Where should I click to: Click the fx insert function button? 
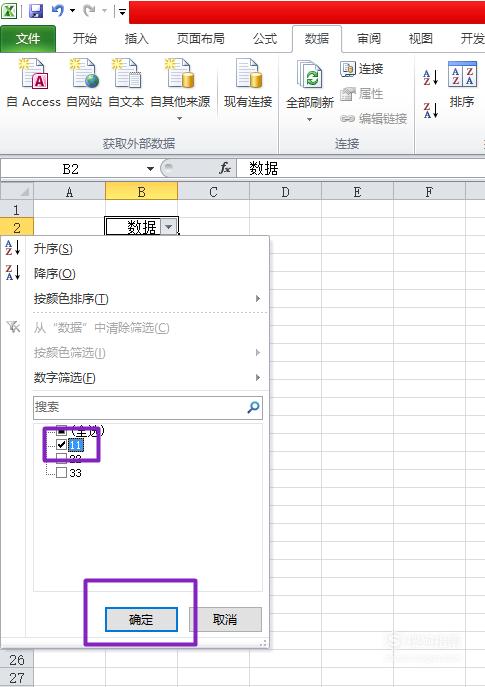point(225,168)
